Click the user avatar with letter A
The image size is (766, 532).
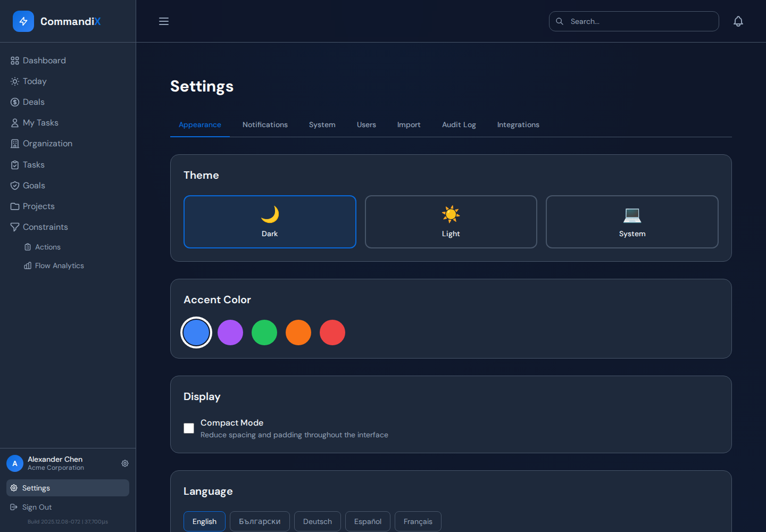(15, 463)
